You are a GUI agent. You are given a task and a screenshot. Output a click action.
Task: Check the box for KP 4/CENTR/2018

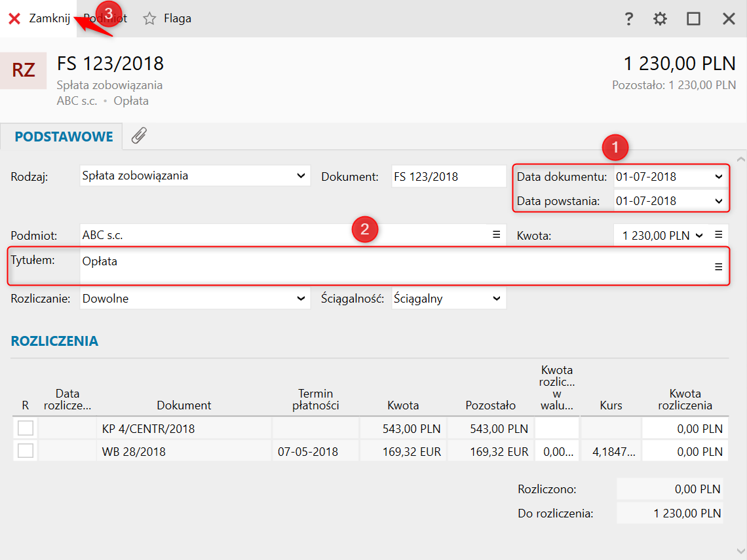25,428
